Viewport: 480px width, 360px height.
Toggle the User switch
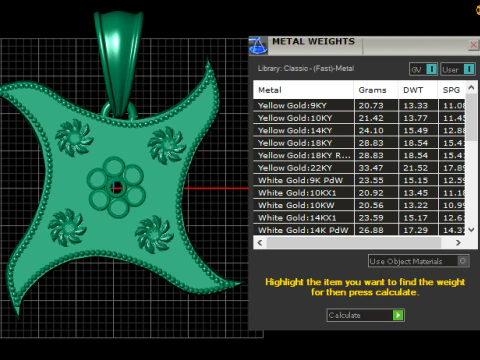pyautogui.click(x=458, y=69)
